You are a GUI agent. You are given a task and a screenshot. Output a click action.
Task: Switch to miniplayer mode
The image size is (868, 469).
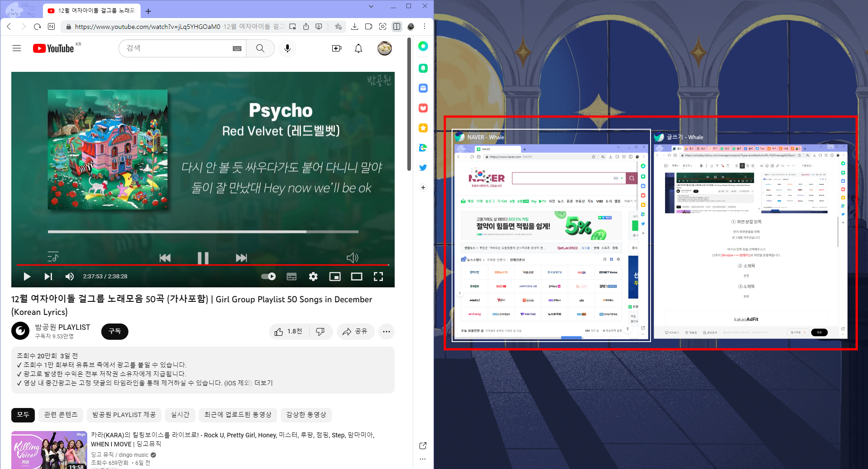coord(335,277)
